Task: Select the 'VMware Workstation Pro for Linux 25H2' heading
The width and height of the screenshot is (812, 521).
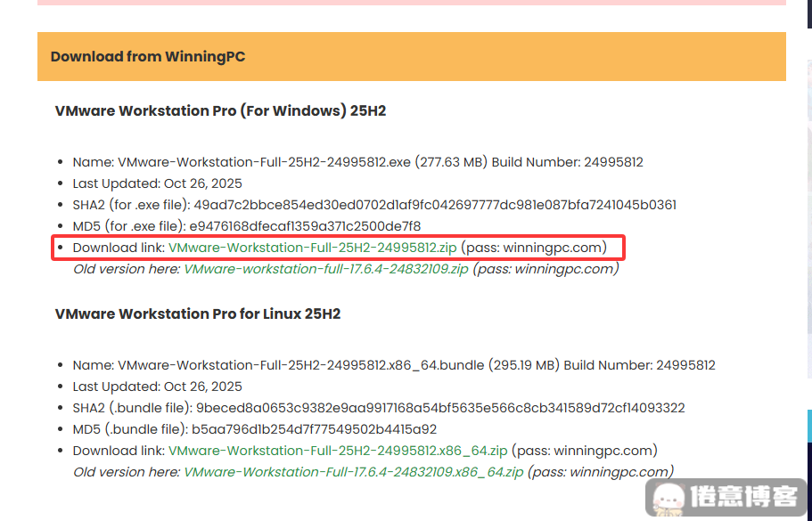Action: tap(198, 314)
